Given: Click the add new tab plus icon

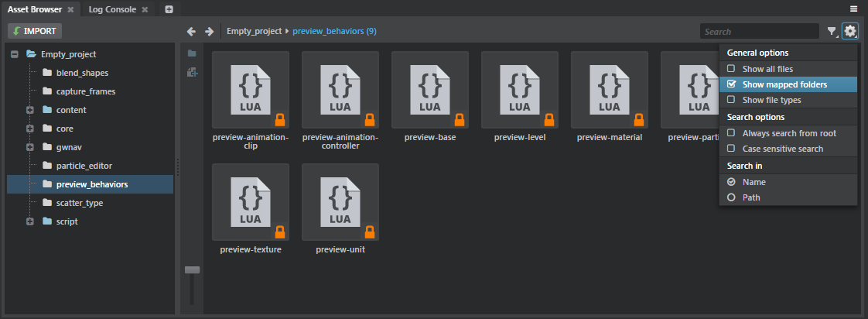Looking at the screenshot, I should point(169,9).
